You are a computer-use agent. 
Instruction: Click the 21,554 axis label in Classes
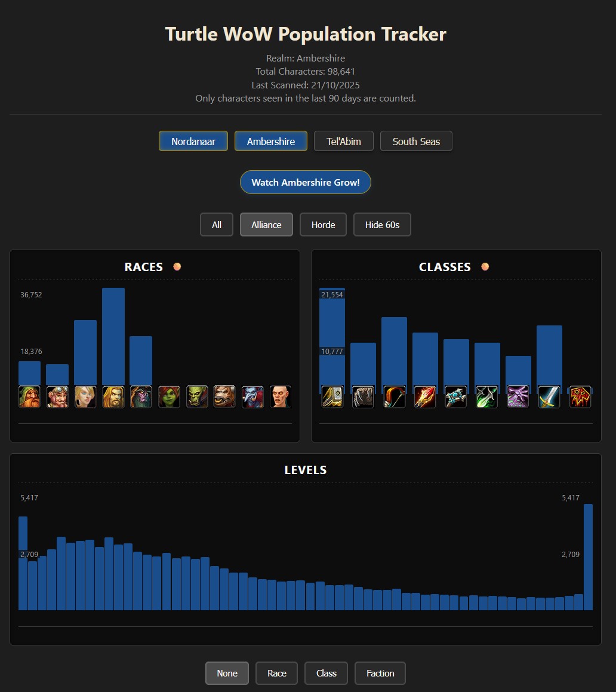332,295
